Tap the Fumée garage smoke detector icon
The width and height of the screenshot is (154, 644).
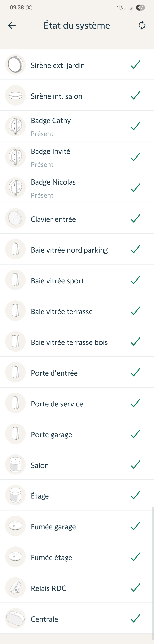coord(15,526)
